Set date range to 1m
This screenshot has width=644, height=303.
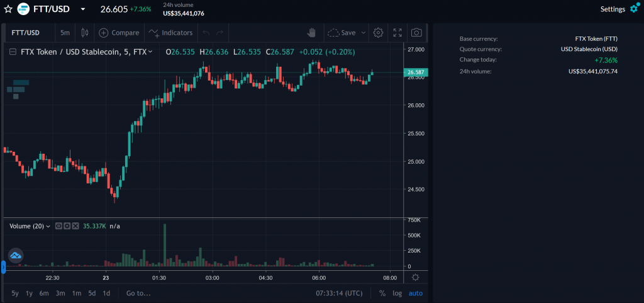click(x=76, y=293)
